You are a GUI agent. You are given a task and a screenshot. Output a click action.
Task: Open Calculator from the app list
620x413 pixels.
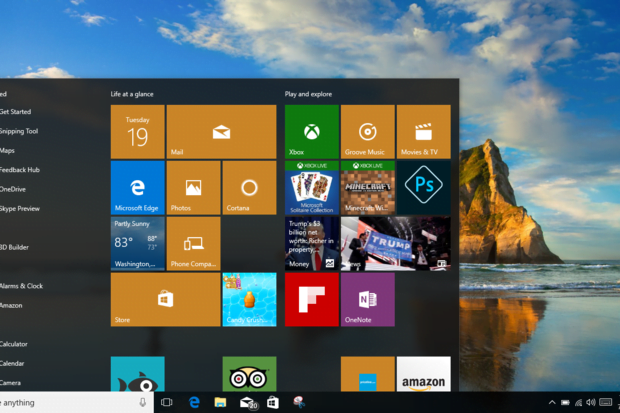(x=14, y=344)
